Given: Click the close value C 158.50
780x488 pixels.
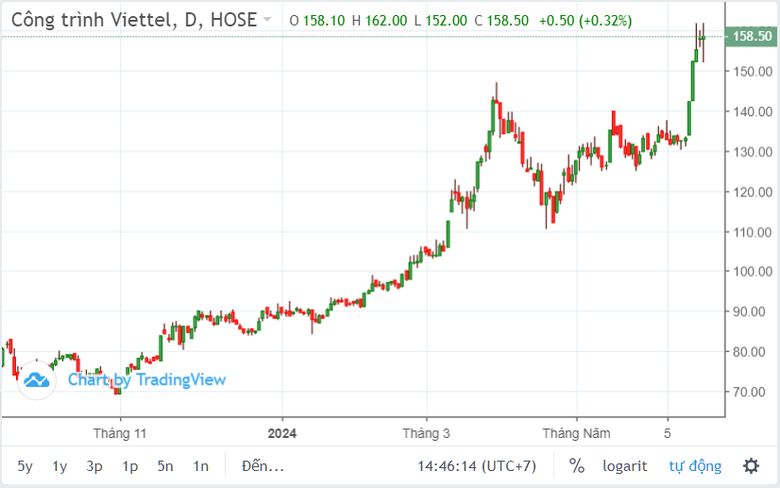Looking at the screenshot, I should tap(501, 20).
